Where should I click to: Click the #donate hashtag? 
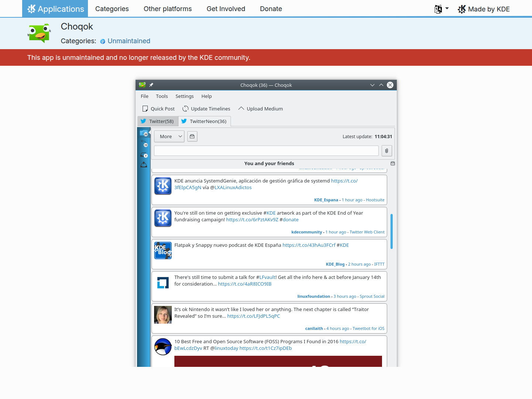tap(289, 219)
